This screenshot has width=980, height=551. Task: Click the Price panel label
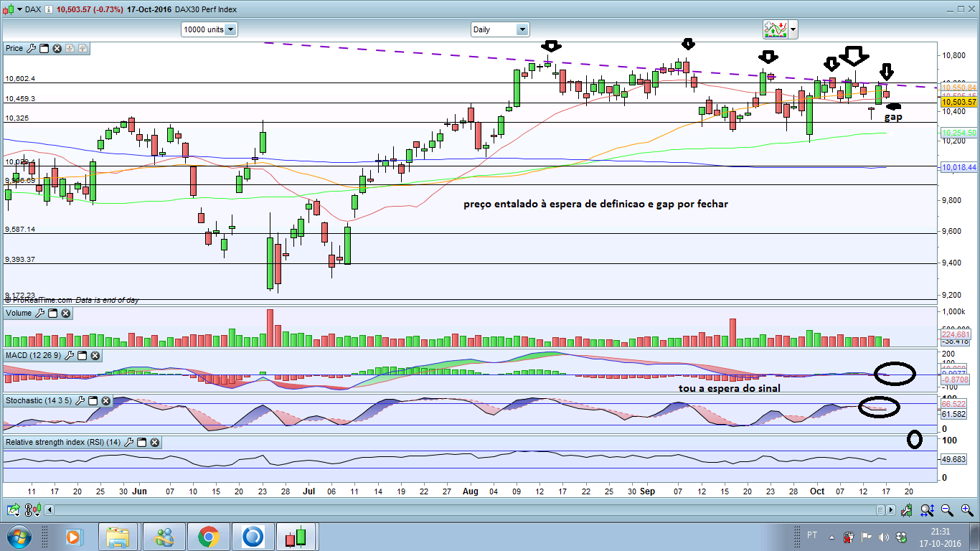coord(14,49)
